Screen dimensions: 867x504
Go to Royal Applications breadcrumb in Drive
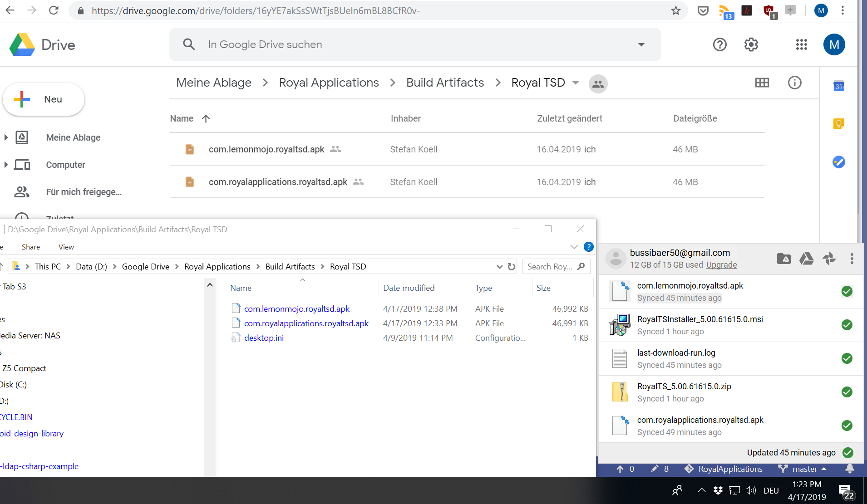coord(329,83)
